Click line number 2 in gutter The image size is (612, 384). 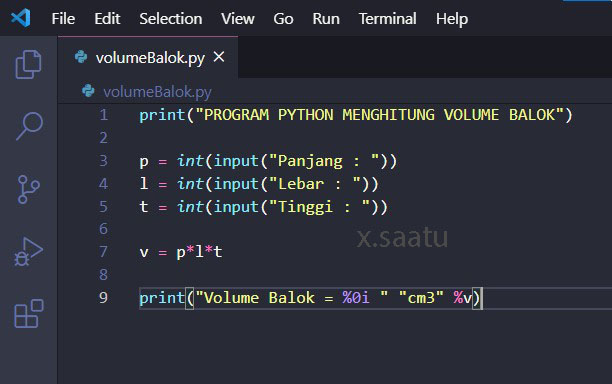tap(103, 138)
